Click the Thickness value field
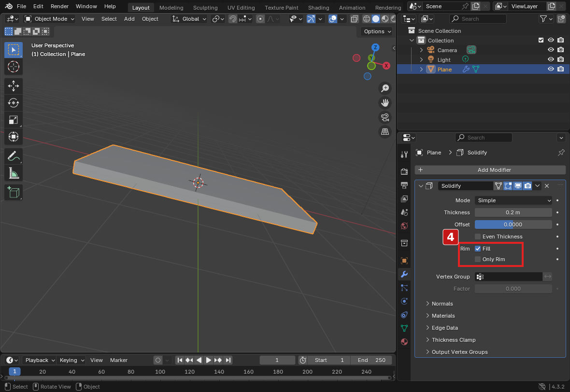Image resolution: width=570 pixels, height=392 pixels. pos(513,212)
